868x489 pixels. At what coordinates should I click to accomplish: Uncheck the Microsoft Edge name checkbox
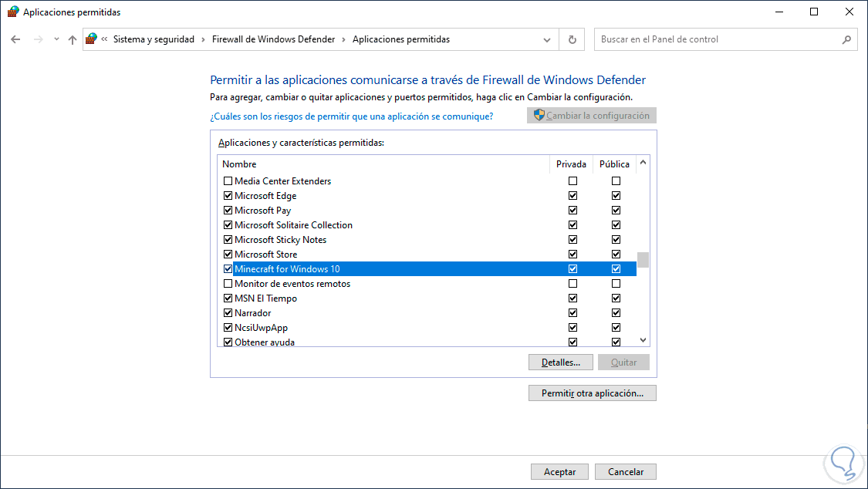tap(228, 196)
